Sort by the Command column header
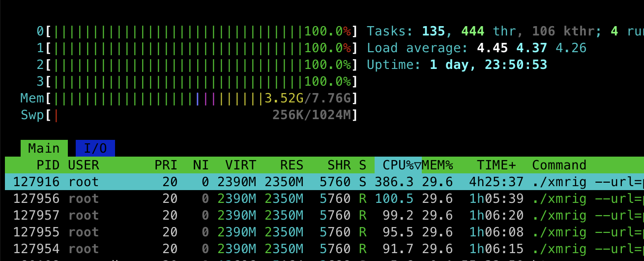This screenshot has width=644, height=261. coord(559,165)
